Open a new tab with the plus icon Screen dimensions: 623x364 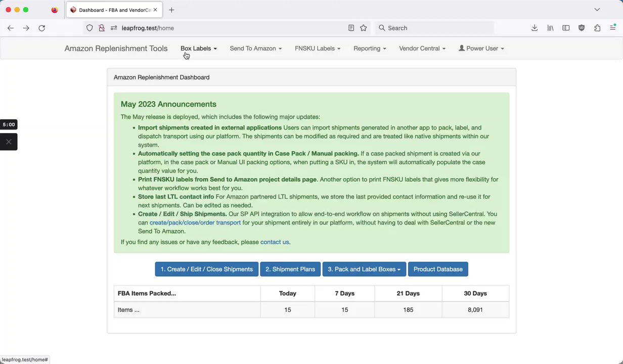(171, 10)
